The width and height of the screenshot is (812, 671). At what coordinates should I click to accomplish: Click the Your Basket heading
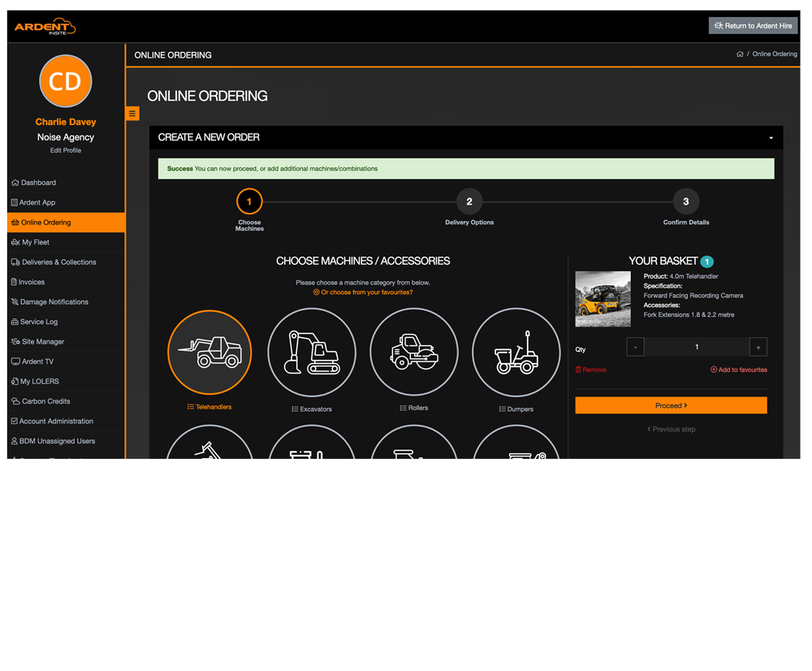663,261
